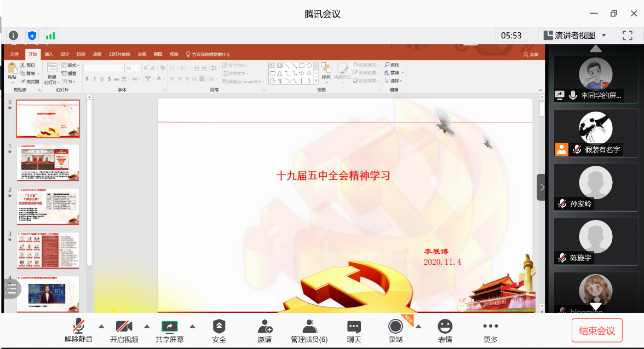Enter full screen mode icon
This screenshot has height=349, width=644.
pos(628,36)
